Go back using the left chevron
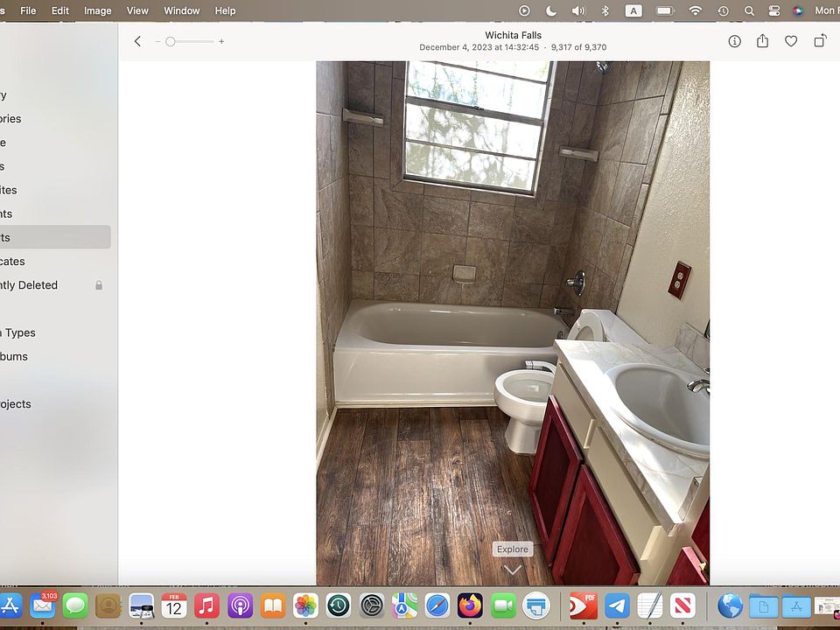 coord(137,41)
